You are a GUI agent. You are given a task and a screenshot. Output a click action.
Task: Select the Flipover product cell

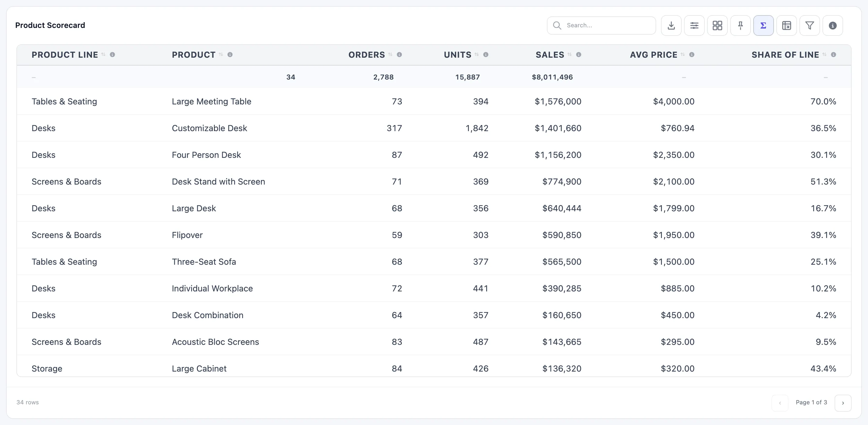[187, 235]
